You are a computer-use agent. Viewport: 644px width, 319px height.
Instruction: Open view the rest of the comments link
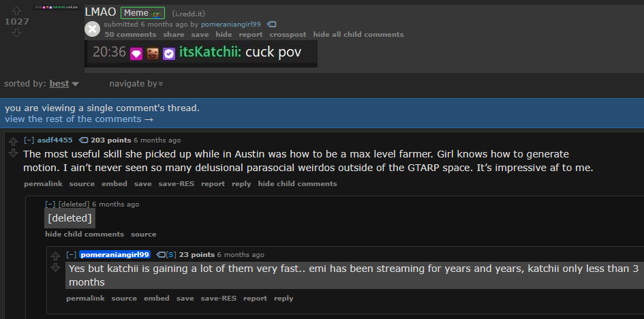tap(79, 119)
